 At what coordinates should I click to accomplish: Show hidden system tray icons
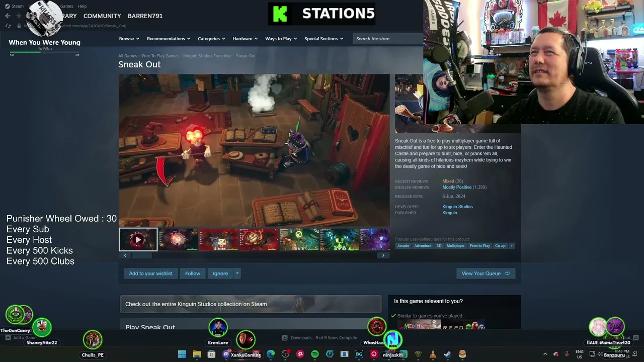point(545,354)
